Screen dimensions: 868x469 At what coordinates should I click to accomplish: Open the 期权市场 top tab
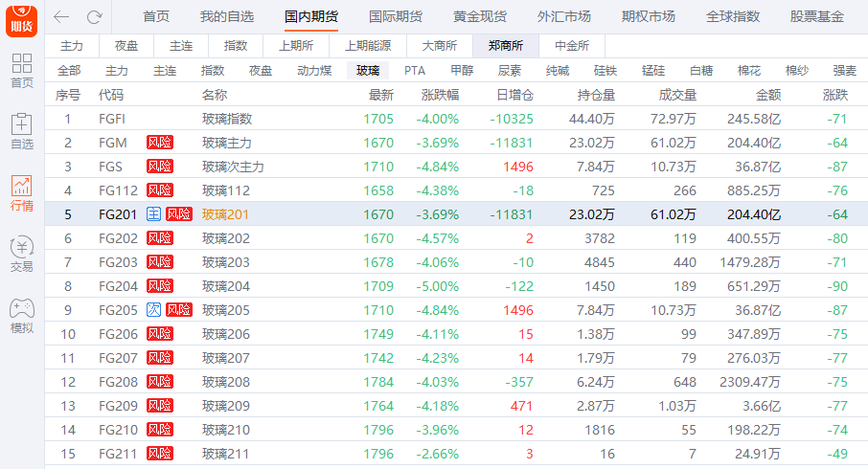[649, 16]
